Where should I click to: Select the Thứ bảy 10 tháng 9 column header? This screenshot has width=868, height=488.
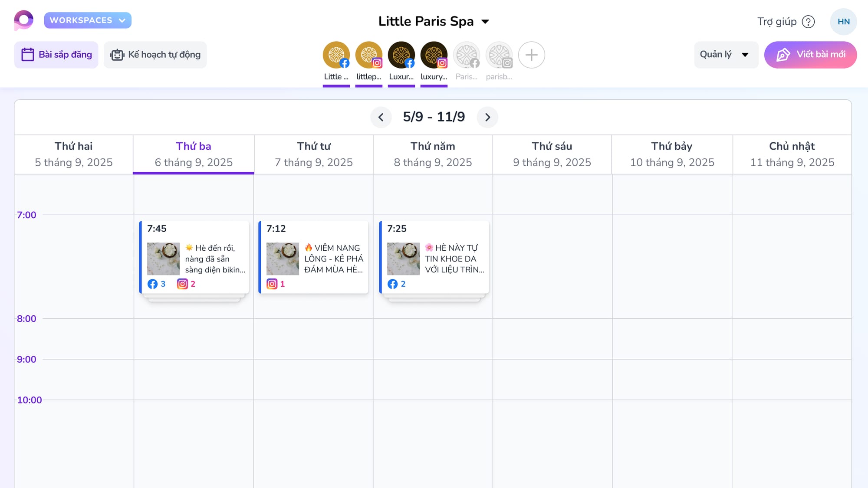(x=672, y=154)
